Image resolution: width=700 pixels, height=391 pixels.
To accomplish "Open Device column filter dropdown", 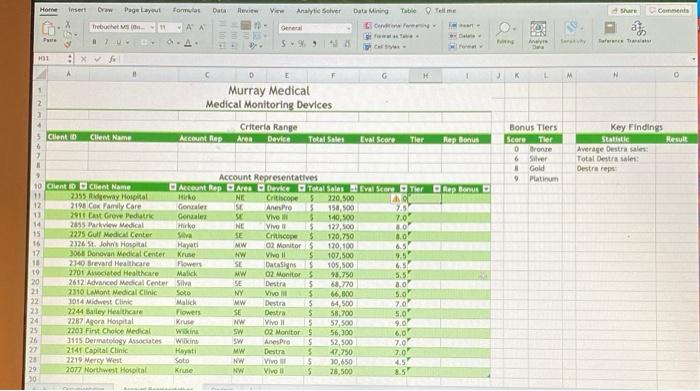I will click(x=302, y=188).
